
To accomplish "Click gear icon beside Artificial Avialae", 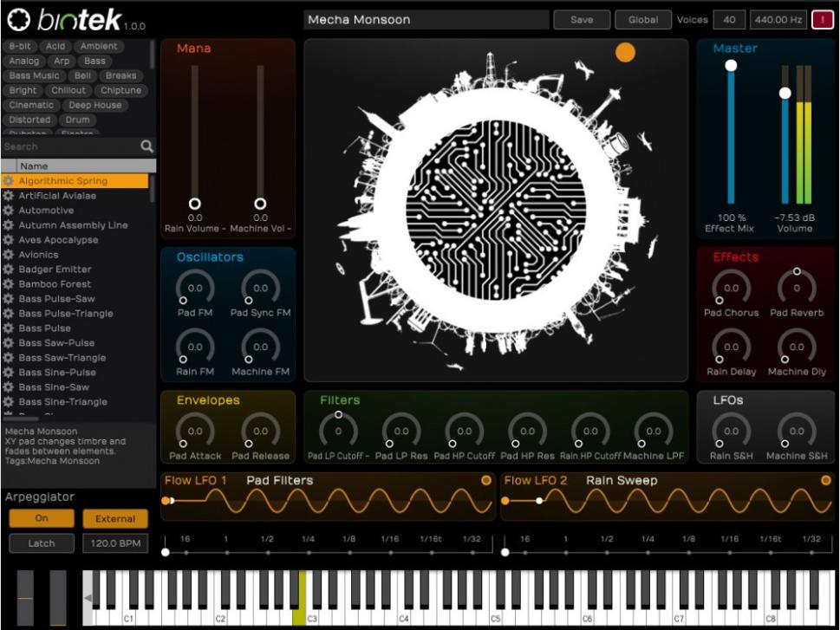I will pos(9,196).
